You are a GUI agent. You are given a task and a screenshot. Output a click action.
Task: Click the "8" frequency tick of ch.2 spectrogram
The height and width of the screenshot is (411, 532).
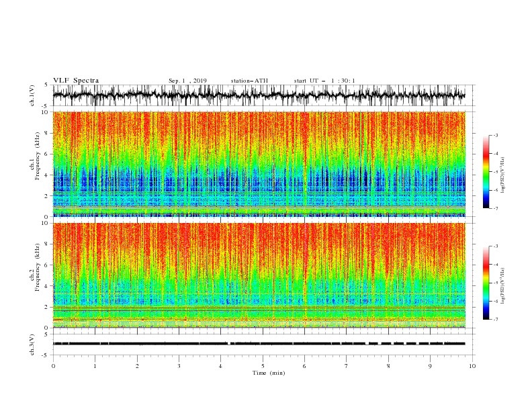[48, 244]
